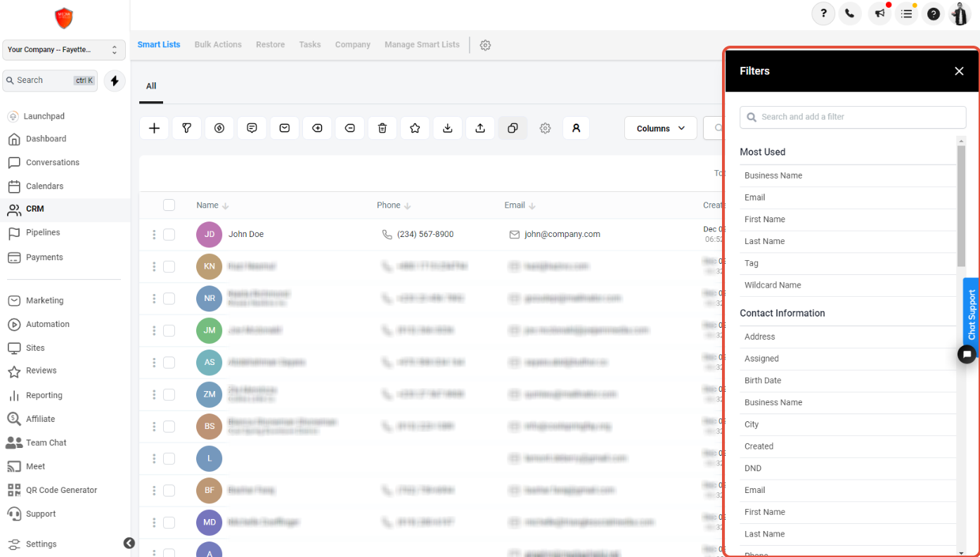980x557 pixels.
Task: Check the box for John Doe
Action: point(169,234)
